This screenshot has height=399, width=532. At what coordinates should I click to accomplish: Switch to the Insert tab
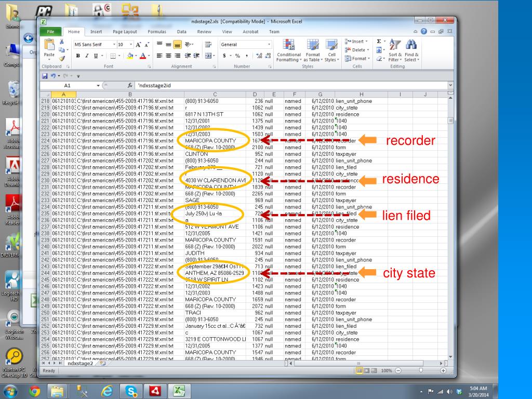[x=96, y=32]
